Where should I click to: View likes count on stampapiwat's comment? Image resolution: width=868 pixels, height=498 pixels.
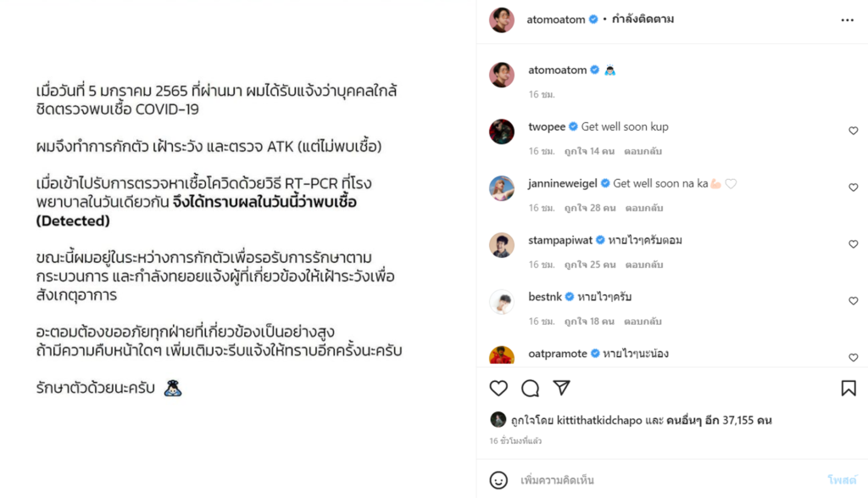[x=590, y=265]
